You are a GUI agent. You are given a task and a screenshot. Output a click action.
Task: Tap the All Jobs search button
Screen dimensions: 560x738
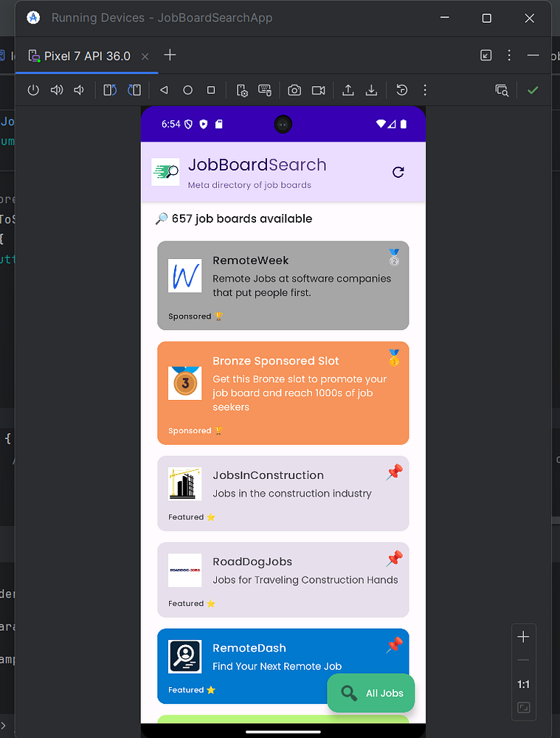pos(371,693)
